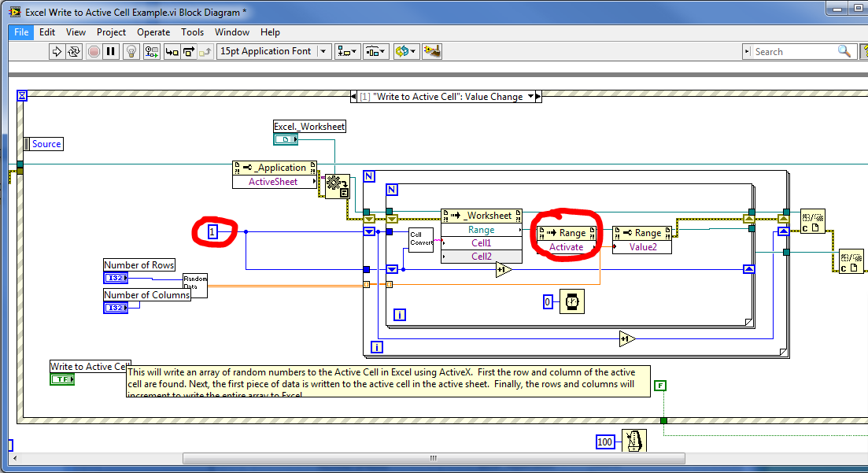Image resolution: width=868 pixels, height=473 pixels.
Task: Click Step Over button
Action: pyautogui.click(x=189, y=51)
